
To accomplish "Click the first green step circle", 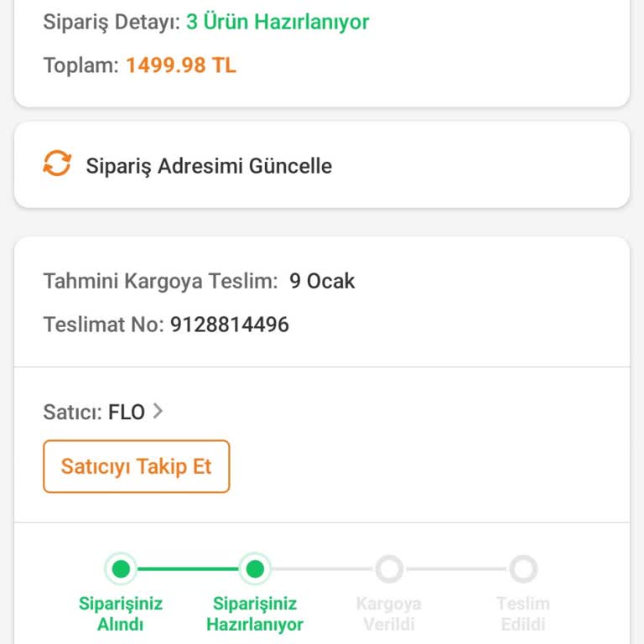I will pyautogui.click(x=121, y=569).
